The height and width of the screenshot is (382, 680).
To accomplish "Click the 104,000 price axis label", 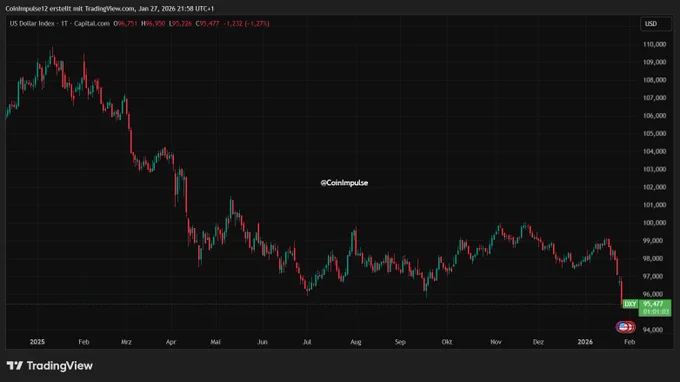I will [x=654, y=151].
